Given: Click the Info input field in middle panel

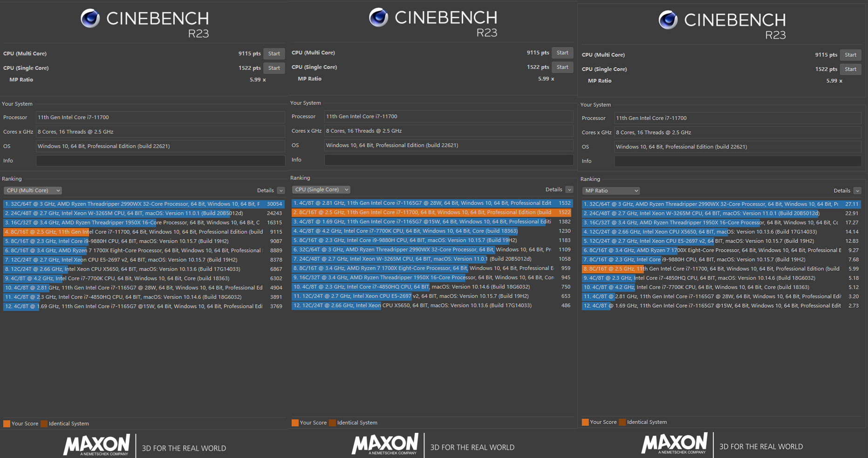Looking at the screenshot, I should point(449,160).
